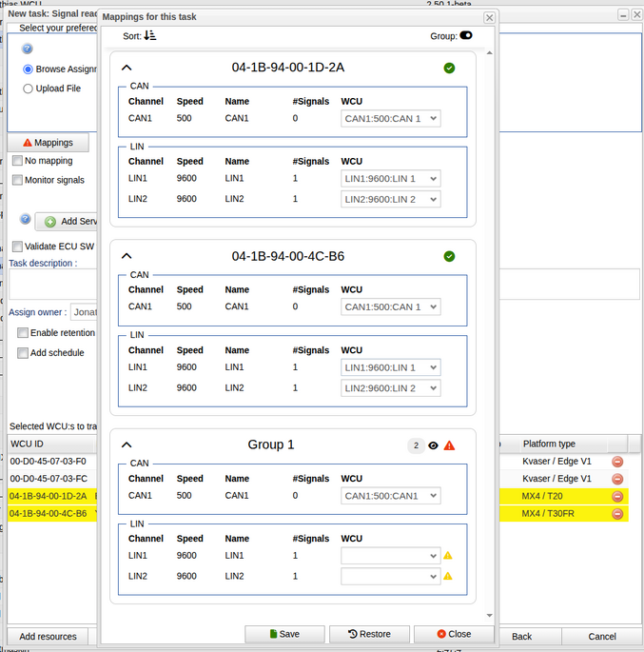
Task: Click red warning icon on Group 1
Action: 449,445
